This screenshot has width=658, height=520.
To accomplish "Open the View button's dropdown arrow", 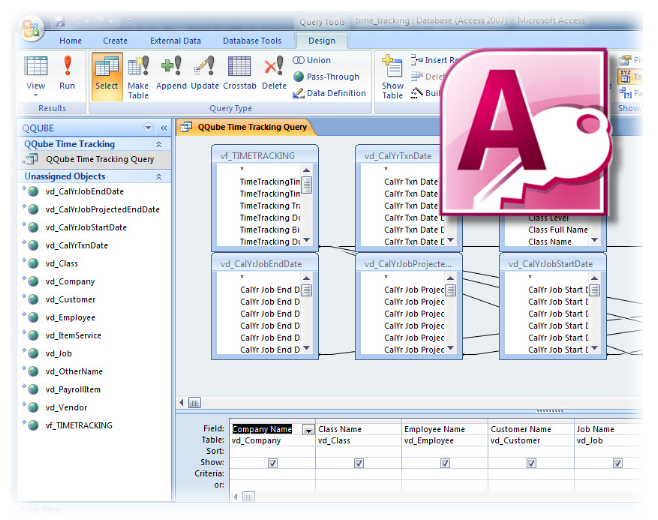I will tap(36, 95).
